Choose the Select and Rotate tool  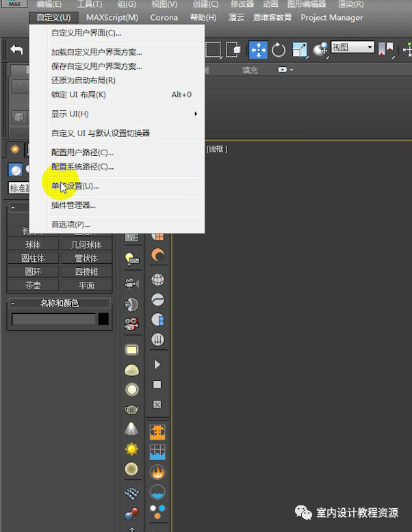click(x=279, y=50)
